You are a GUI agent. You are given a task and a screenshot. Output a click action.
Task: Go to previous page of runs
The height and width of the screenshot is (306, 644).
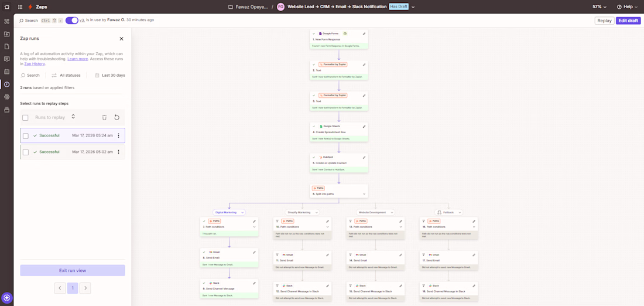(60, 288)
